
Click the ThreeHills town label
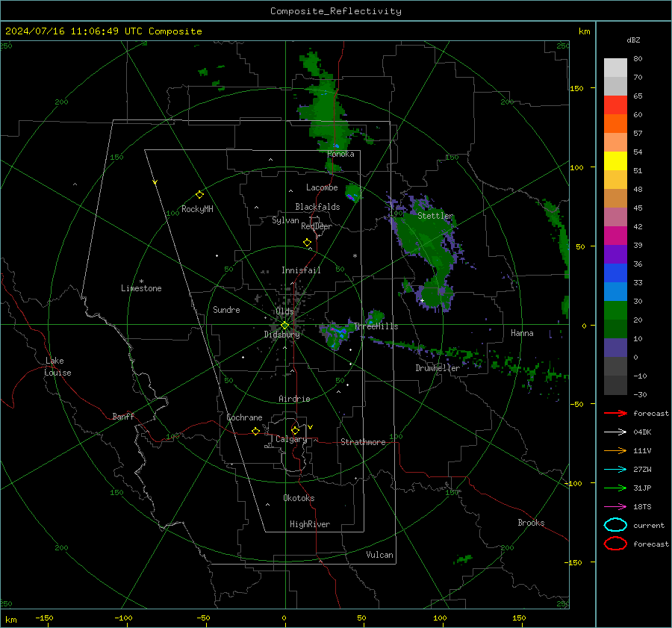(376, 326)
